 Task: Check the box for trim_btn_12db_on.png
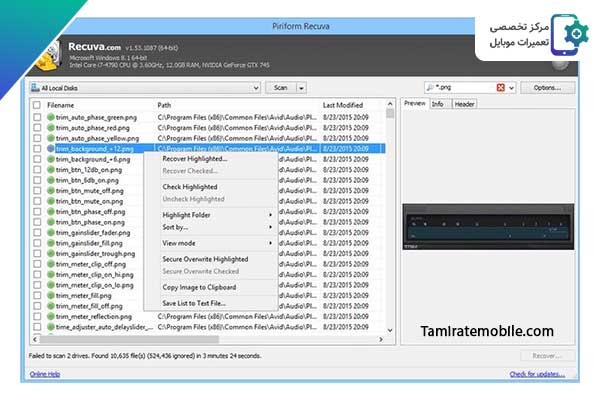(37, 170)
